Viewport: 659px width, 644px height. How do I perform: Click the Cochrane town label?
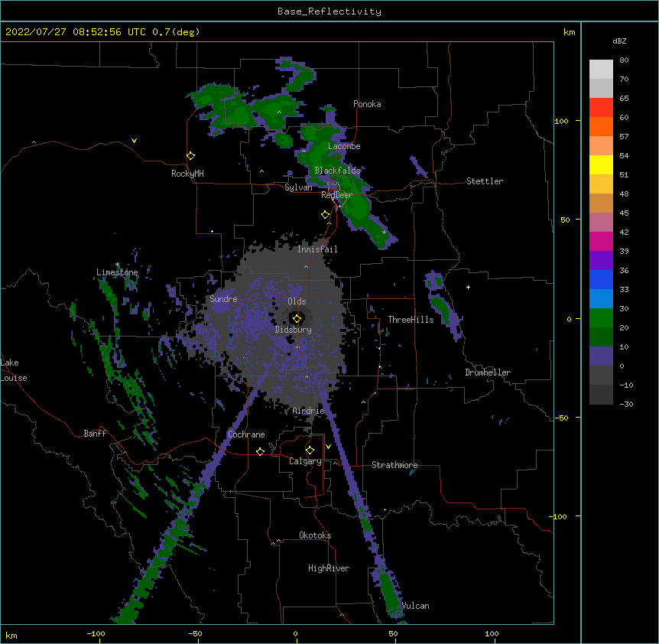click(x=246, y=434)
